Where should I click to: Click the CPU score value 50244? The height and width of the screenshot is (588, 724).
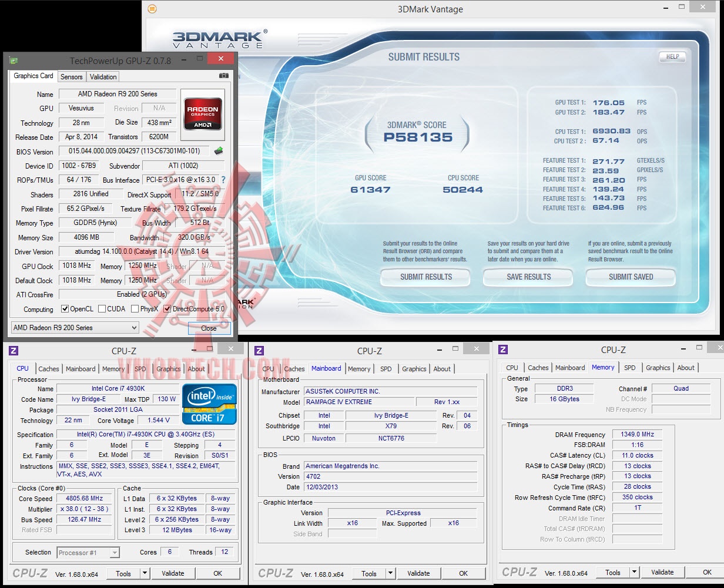(x=463, y=190)
